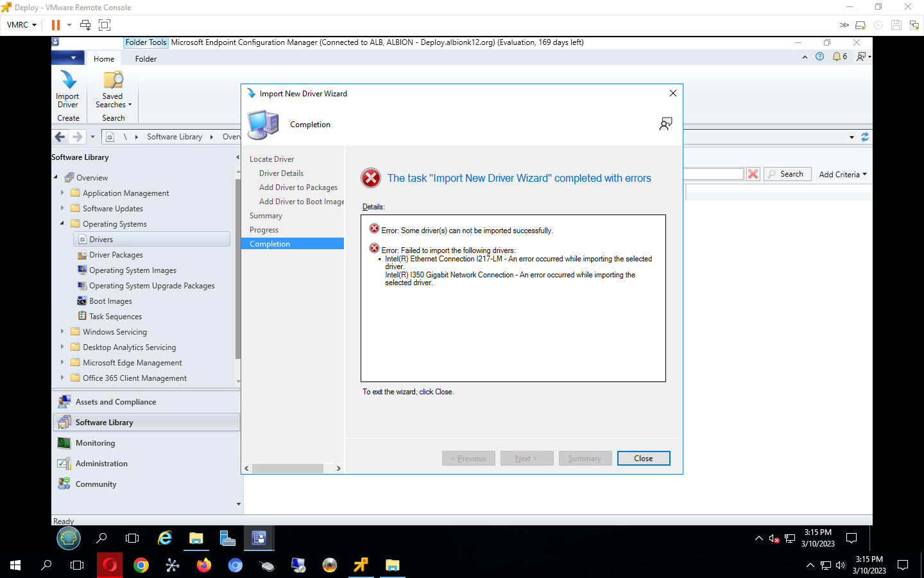This screenshot has height=578, width=924.
Task: Expand Desktop Analytics Servicing folder
Action: pos(62,347)
